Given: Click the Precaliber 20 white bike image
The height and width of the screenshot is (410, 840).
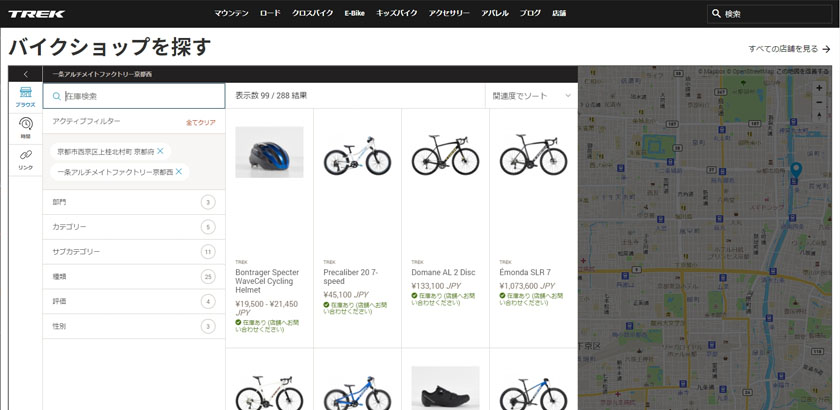Looking at the screenshot, I should pyautogui.click(x=357, y=155).
